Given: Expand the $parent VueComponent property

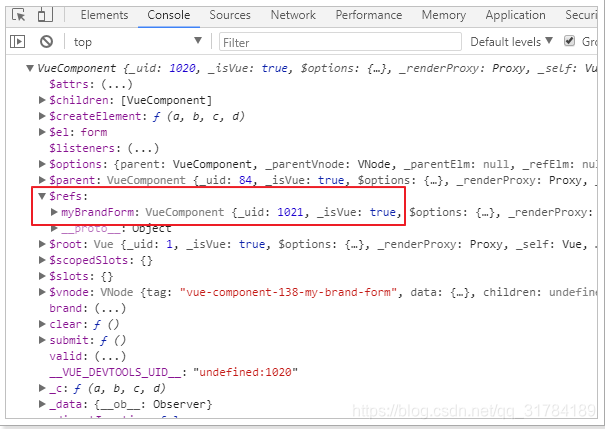Looking at the screenshot, I should click(x=42, y=180).
